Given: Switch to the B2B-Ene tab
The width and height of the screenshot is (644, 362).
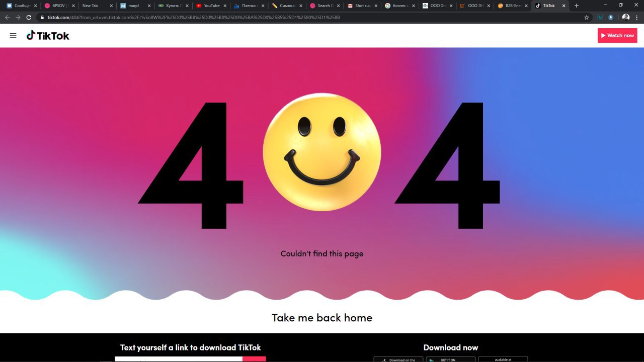Looking at the screenshot, I should pyautogui.click(x=514, y=6).
